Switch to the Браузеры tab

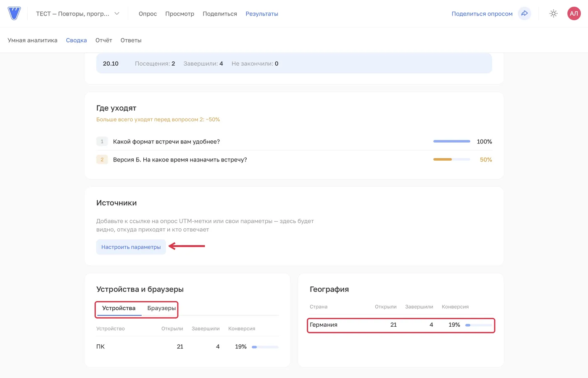(161, 308)
